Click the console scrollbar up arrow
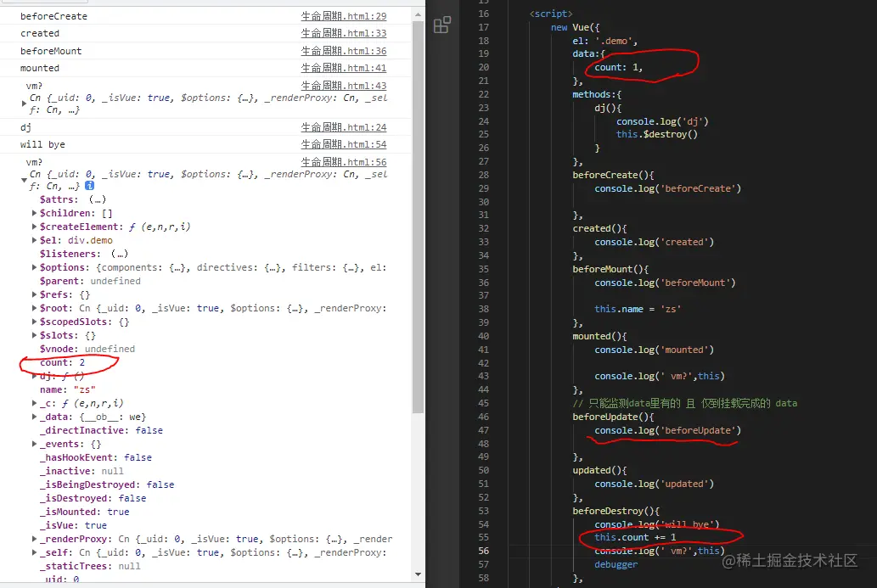 [418, 14]
